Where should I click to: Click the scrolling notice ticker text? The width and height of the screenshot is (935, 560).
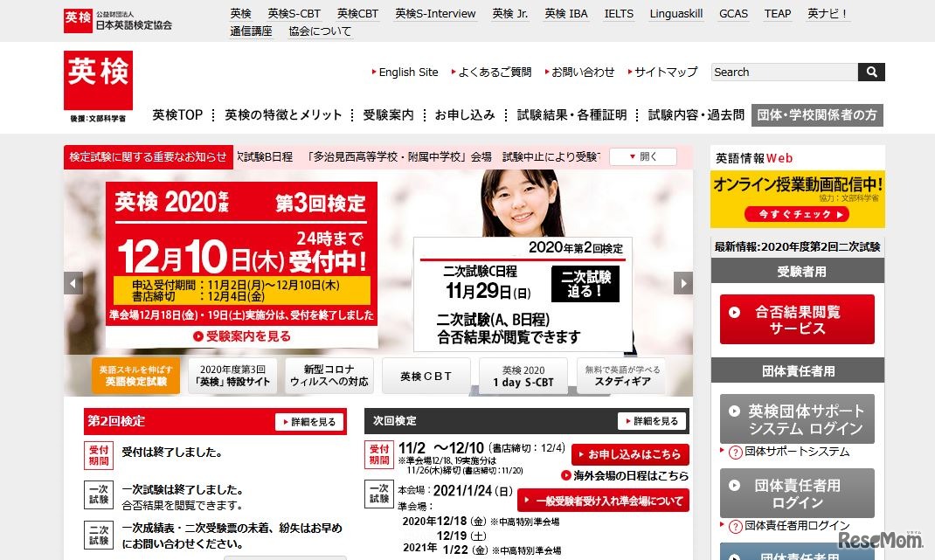419,157
